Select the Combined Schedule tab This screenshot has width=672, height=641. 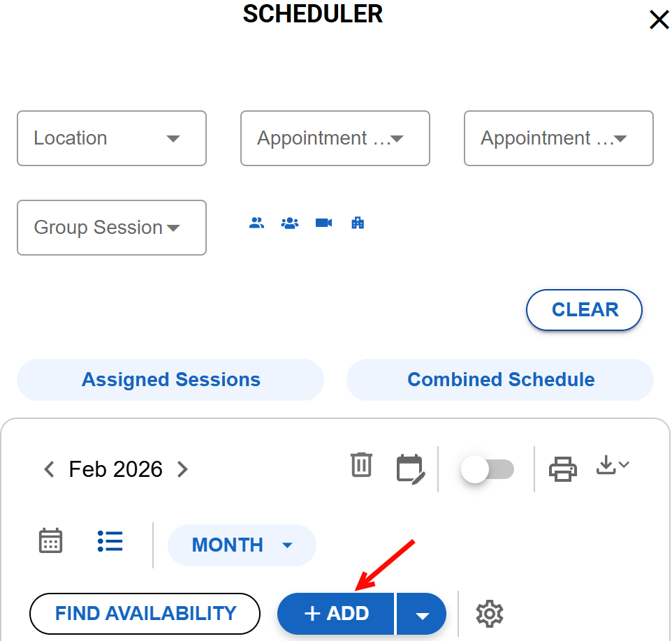[501, 380]
